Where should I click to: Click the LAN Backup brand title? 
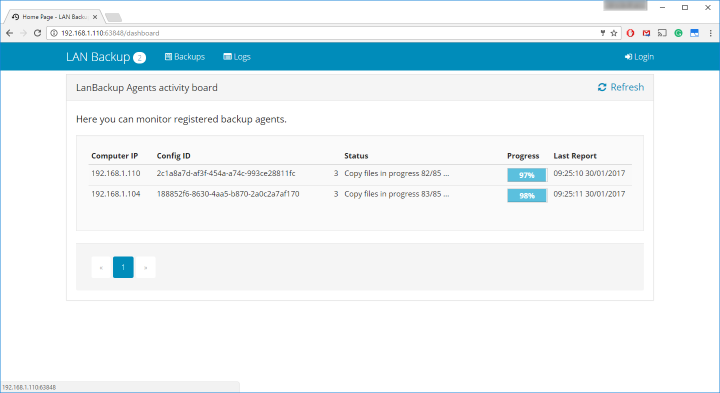pyautogui.click(x=98, y=56)
